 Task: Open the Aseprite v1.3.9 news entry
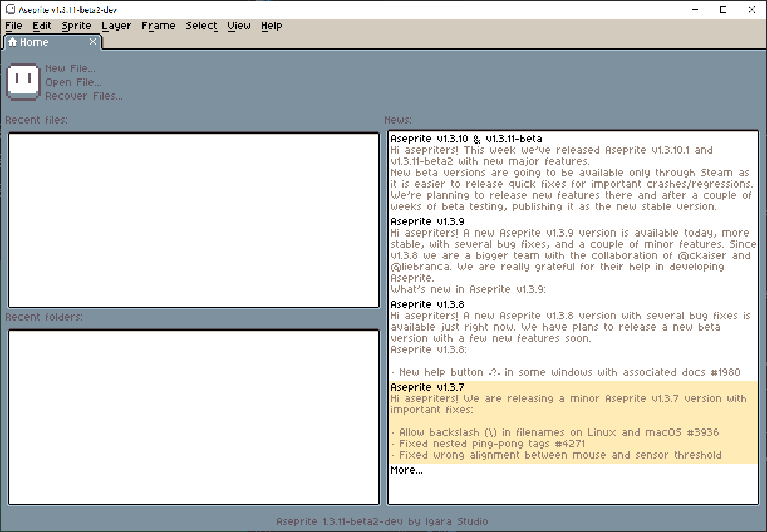(573, 255)
